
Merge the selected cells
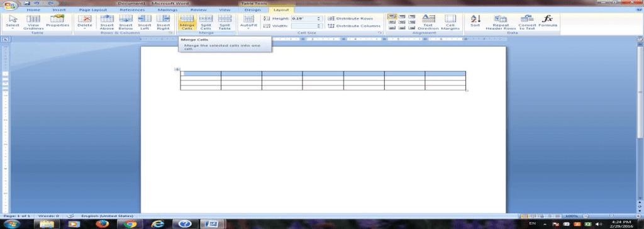point(187,22)
